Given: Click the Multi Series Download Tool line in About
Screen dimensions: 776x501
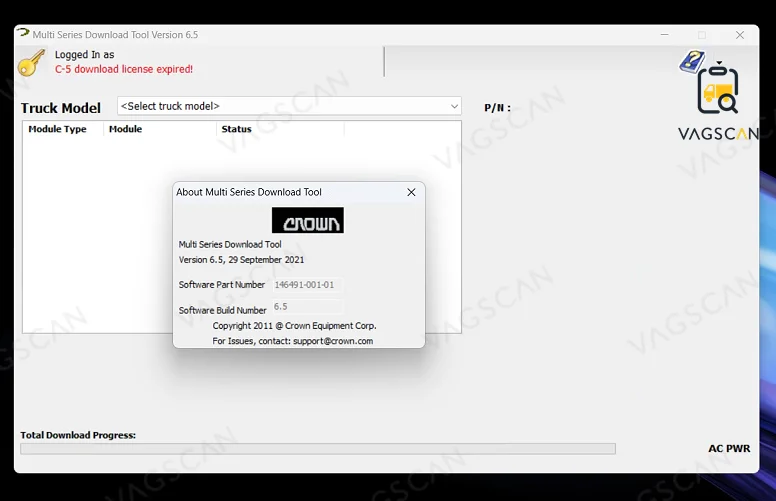Looking at the screenshot, I should coord(230,245).
